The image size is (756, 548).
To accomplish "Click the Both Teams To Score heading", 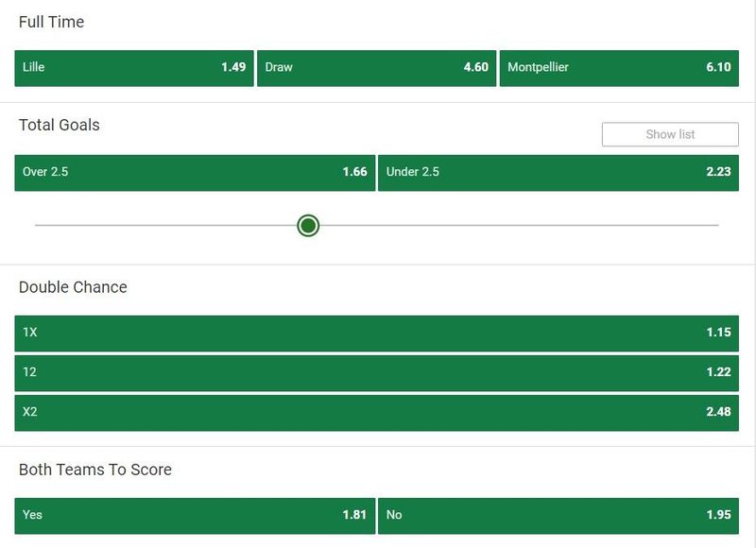I will [x=95, y=470].
